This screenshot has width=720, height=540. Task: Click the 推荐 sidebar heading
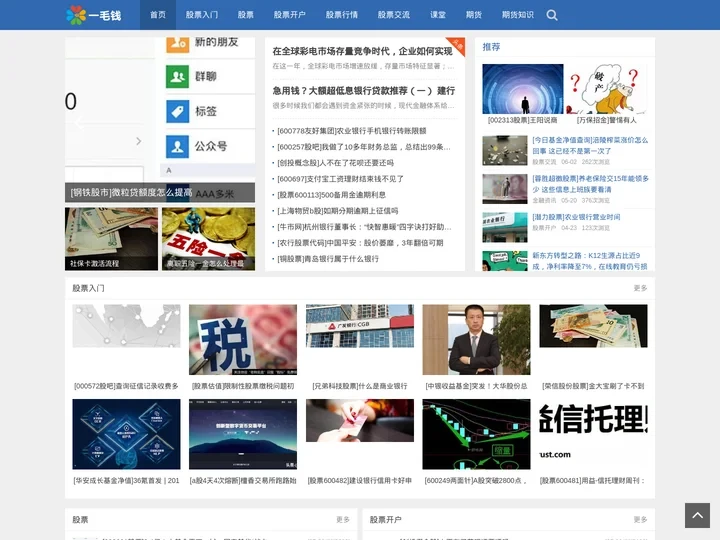(491, 47)
